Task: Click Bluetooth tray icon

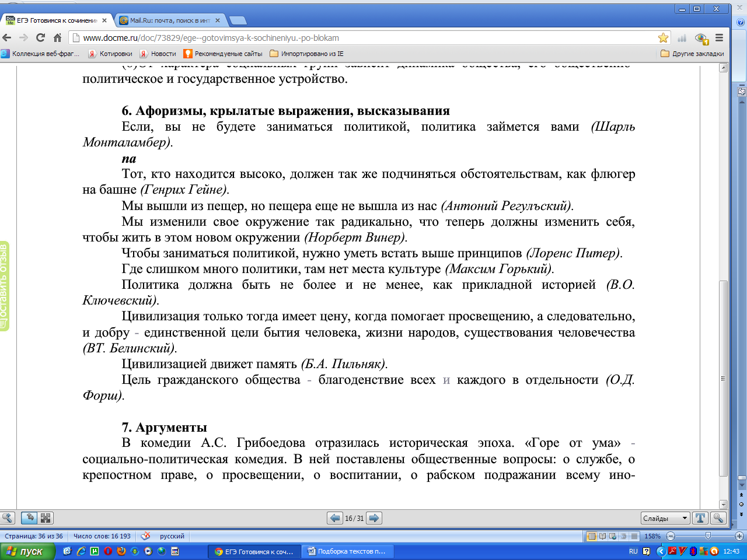Action: point(693,551)
